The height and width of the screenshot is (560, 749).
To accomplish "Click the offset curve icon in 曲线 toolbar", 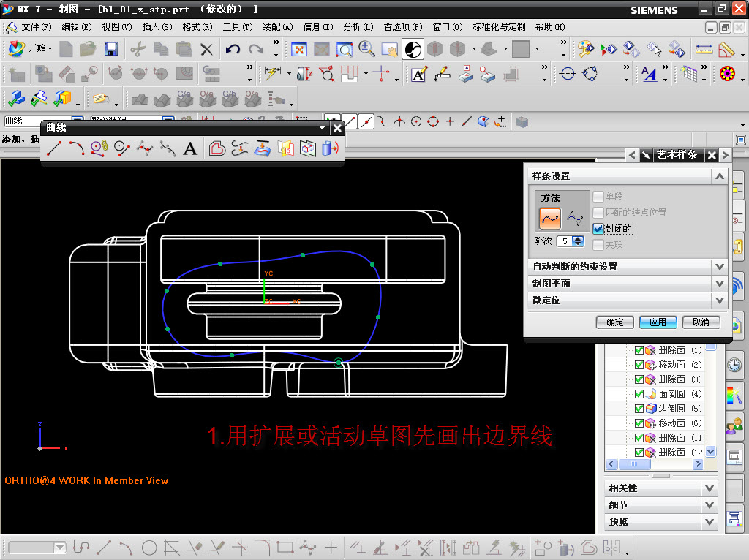I will (217, 148).
